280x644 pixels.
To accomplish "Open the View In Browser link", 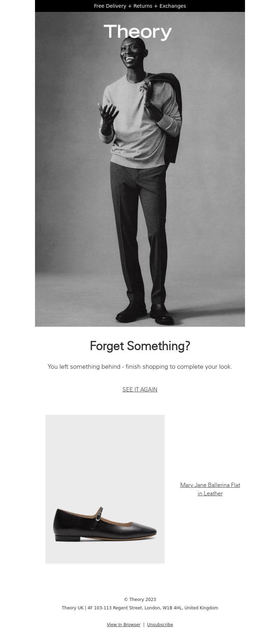I will pyautogui.click(x=124, y=625).
